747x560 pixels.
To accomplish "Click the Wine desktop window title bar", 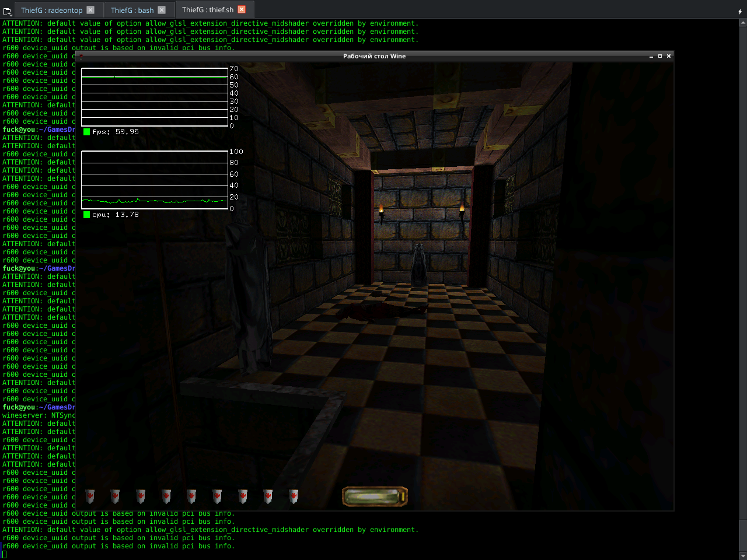I will [374, 56].
